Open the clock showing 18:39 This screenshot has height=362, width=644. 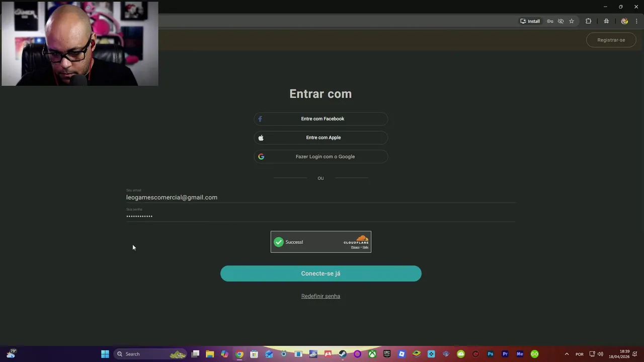(619, 354)
